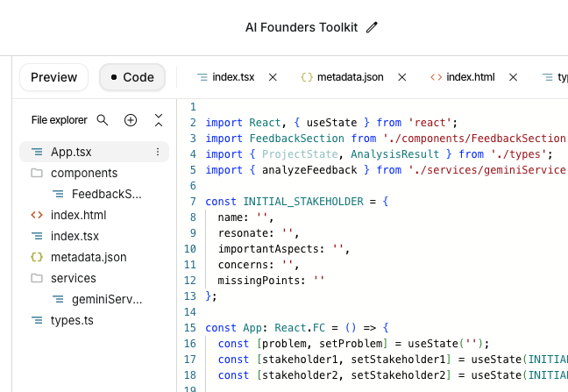Click the index.html tab code icon
Screen dimensions: 568x392
click(437, 77)
